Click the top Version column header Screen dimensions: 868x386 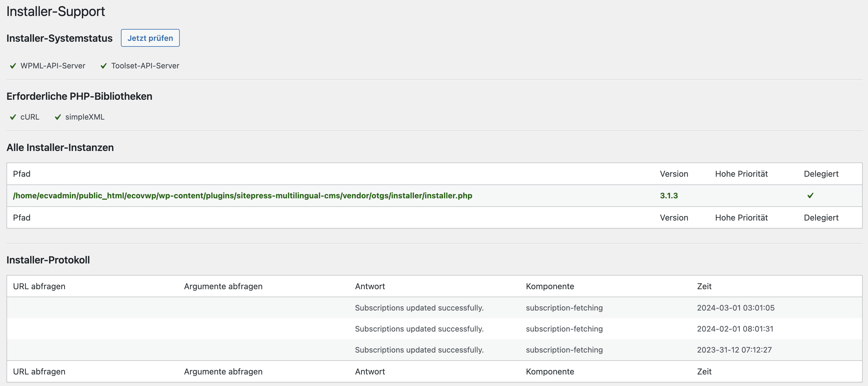click(x=674, y=174)
